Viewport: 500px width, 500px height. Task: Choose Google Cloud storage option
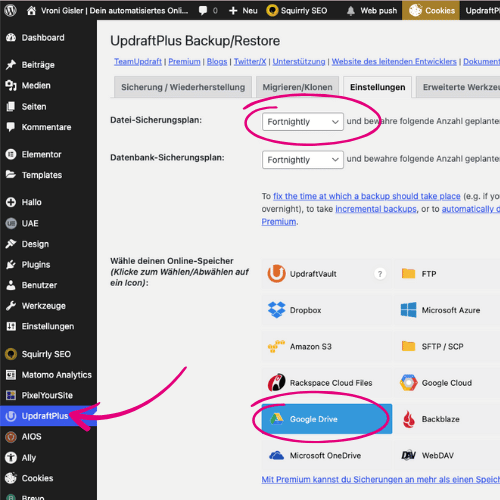pyautogui.click(x=447, y=383)
